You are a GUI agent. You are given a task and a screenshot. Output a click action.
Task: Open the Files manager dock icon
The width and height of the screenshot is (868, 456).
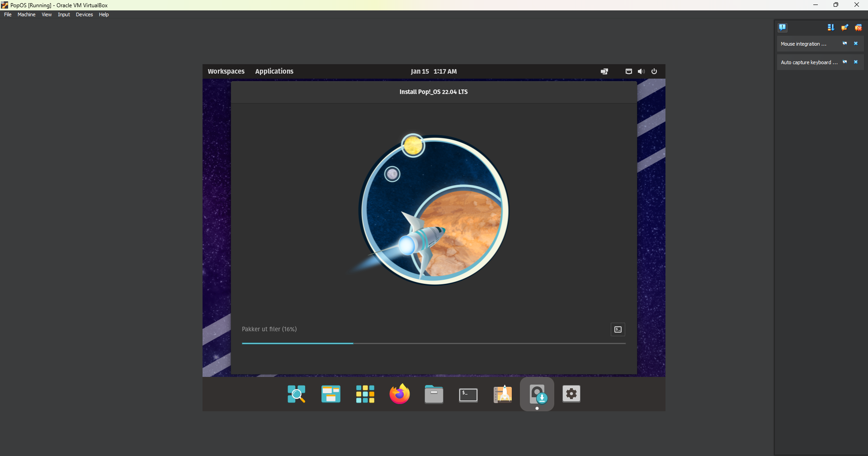click(x=434, y=394)
